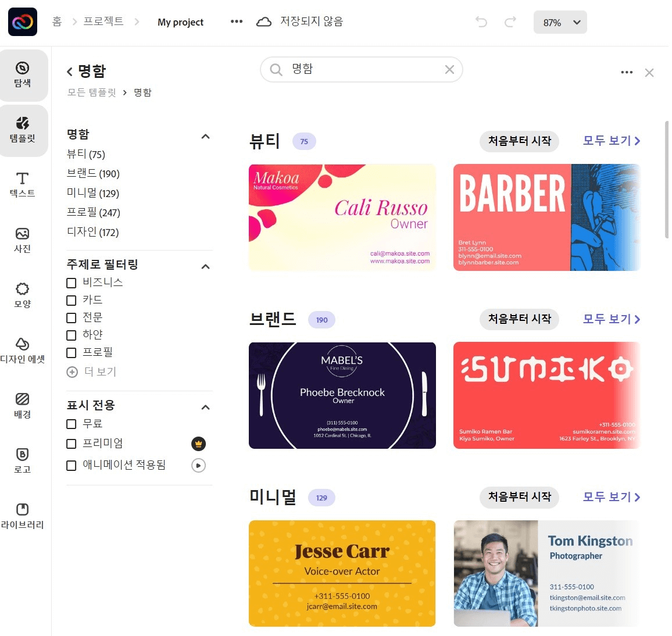Click the search magnifier icon
Screen dimensions: 672x636
point(277,70)
